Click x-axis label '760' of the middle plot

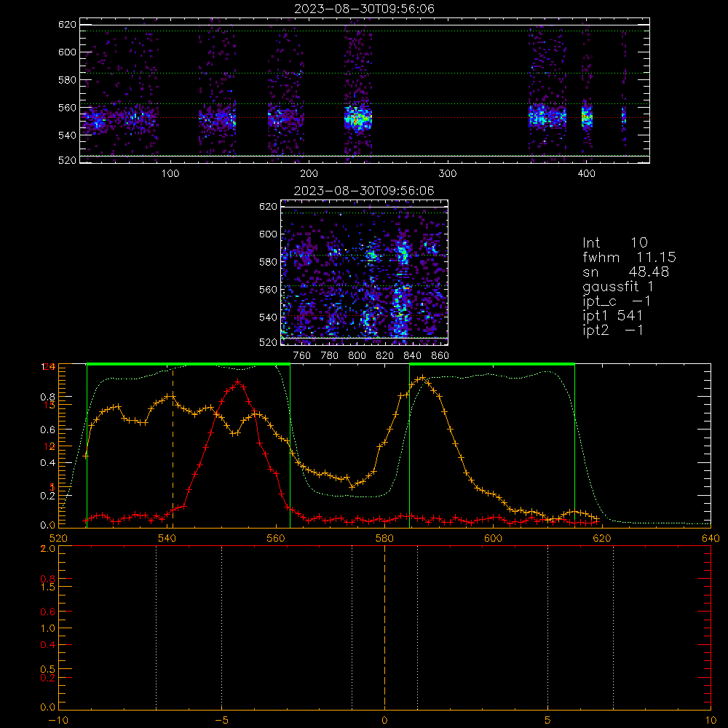[302, 356]
